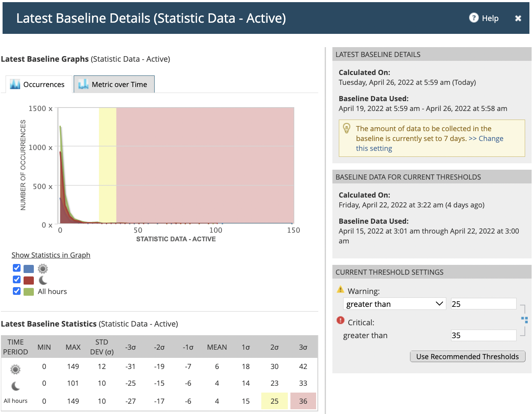Viewport: 532px width, 414px height.
Task: Uncheck the nighttime statistics checkbox
Action: tap(17, 280)
